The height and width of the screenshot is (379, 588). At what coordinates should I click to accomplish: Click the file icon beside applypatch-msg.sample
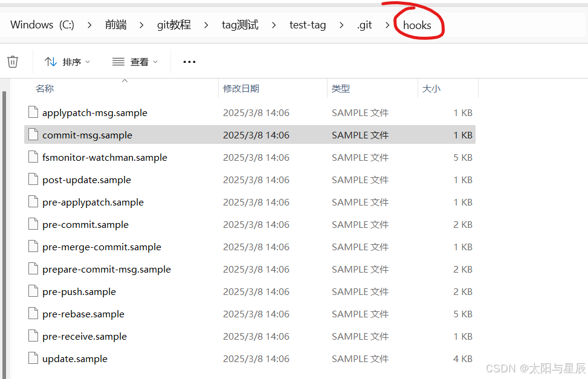click(x=33, y=112)
